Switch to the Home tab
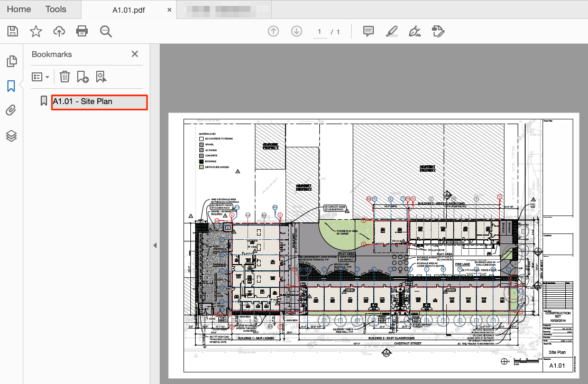This screenshot has width=588, height=384. 19,9
